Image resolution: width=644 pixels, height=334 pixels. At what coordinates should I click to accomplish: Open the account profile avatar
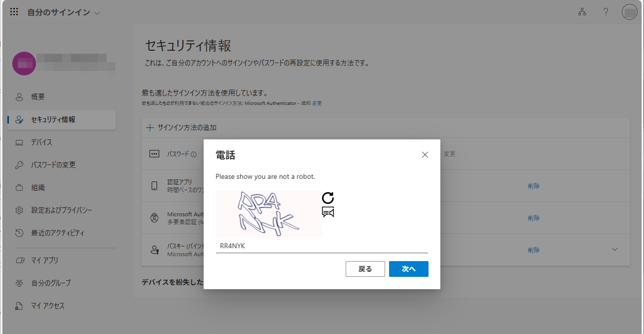630,12
